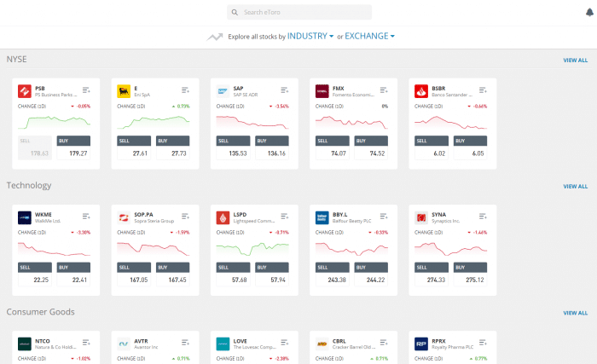The image size is (597, 364).
Task: Sell SOP.PA at 167.05
Action: coord(134,274)
